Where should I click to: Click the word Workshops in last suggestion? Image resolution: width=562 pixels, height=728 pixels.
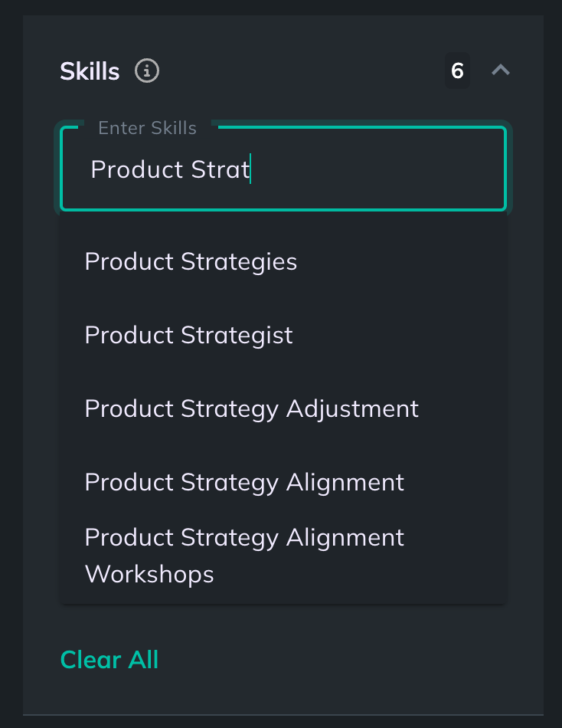(149, 574)
